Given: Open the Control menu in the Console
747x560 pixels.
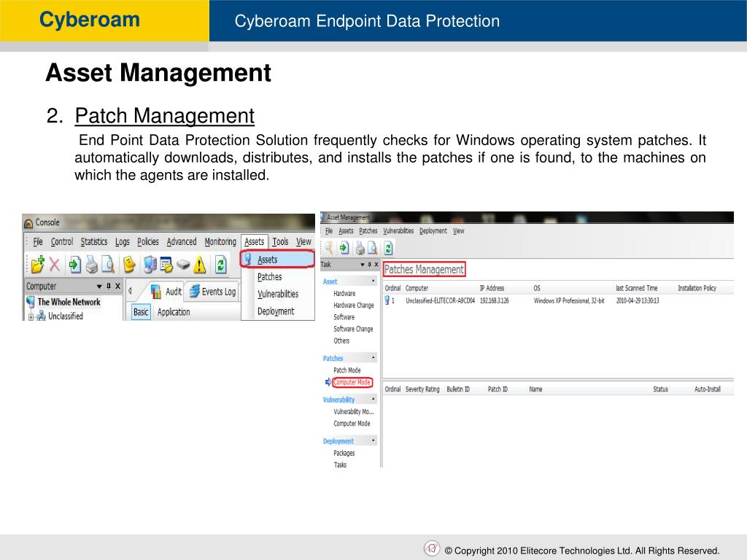Looking at the screenshot, I should [62, 241].
